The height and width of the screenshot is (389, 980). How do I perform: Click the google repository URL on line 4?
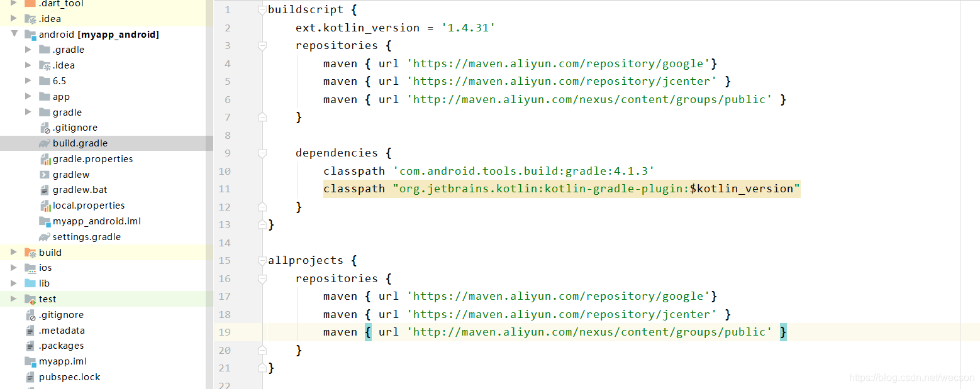[x=559, y=63]
